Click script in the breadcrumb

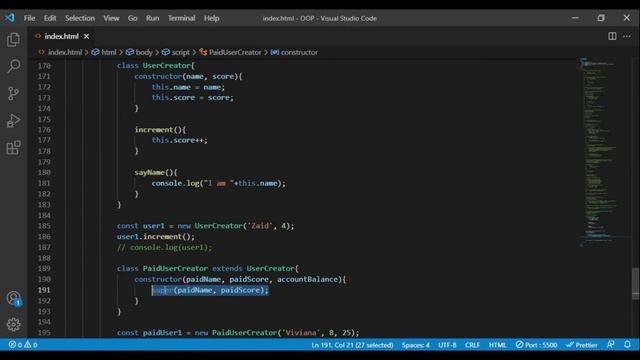(x=180, y=52)
